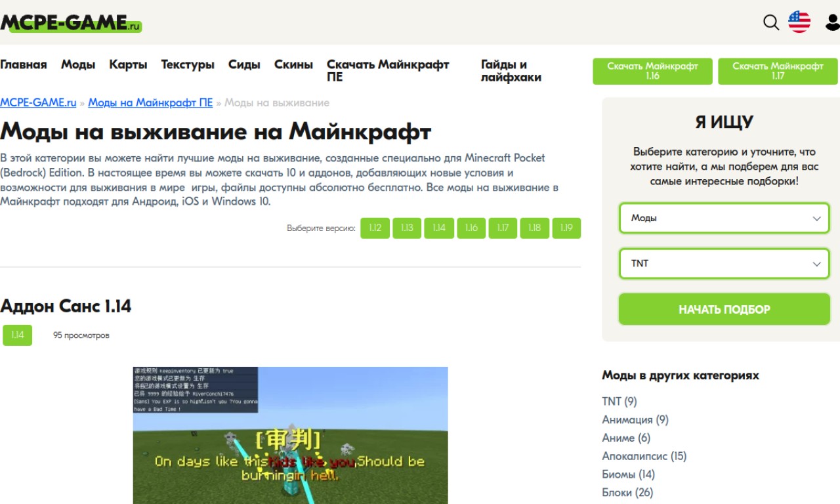This screenshot has height=504, width=840.
Task: Expand the Моды category dropdown
Action: pos(724,218)
